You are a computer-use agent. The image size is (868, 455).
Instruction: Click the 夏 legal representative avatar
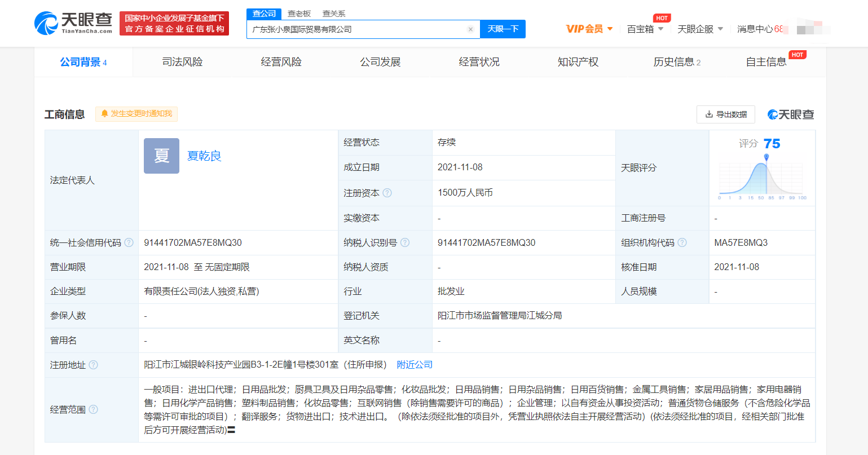click(x=161, y=156)
